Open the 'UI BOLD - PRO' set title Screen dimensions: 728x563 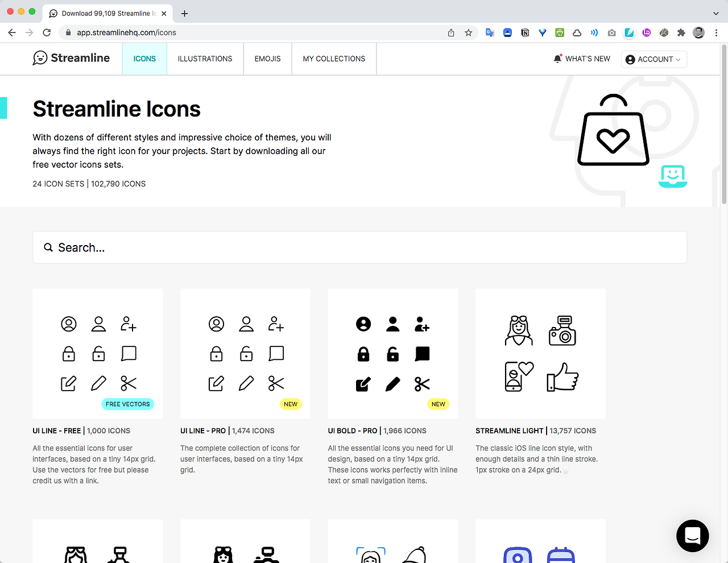(x=353, y=431)
